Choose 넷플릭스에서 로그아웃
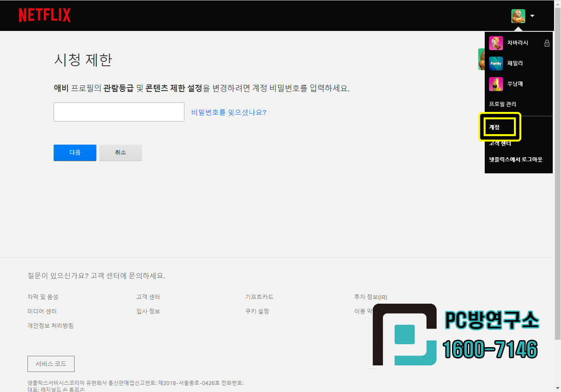Viewport: 561px width, 392px height. (516, 159)
